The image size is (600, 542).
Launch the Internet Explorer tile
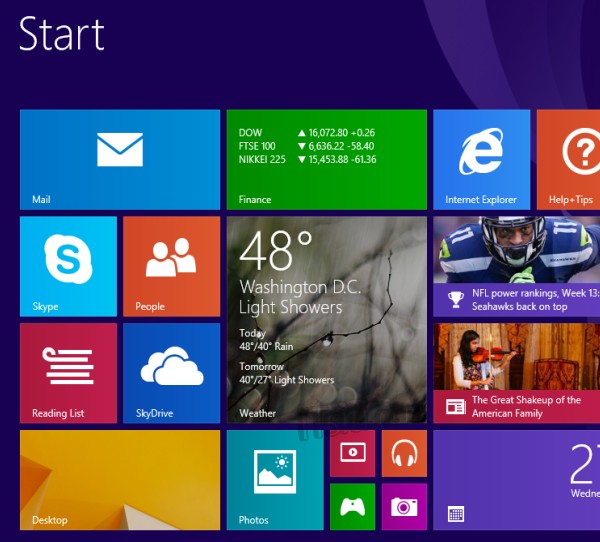(x=481, y=160)
